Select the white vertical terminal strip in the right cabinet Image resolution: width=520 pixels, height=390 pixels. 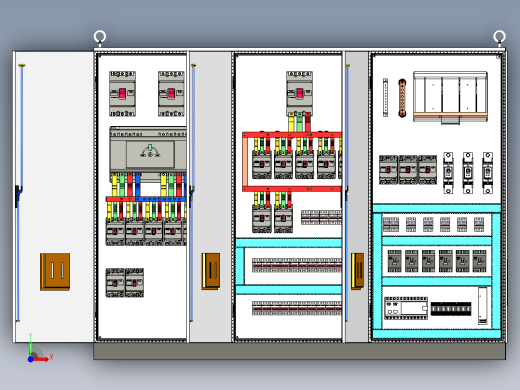coord(385,98)
